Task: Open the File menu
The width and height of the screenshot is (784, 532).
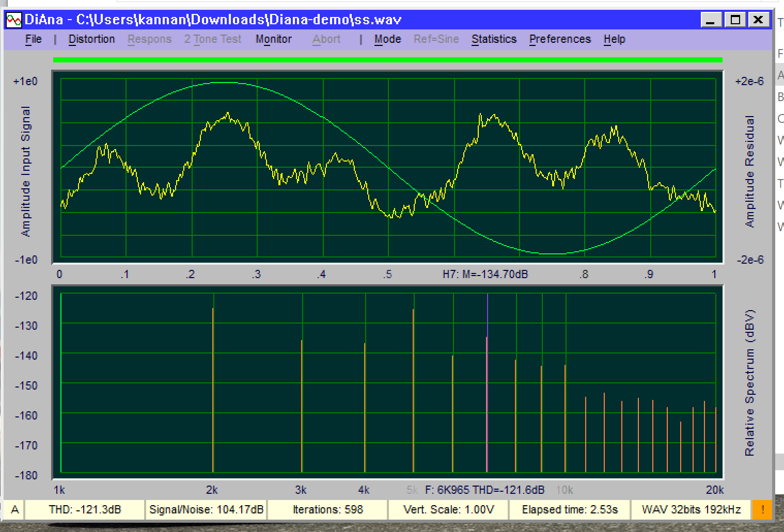Action: (34, 39)
